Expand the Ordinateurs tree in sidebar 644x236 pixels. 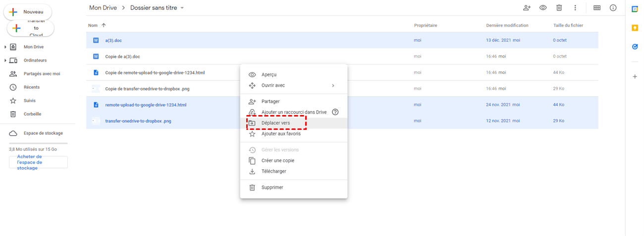(x=5, y=60)
